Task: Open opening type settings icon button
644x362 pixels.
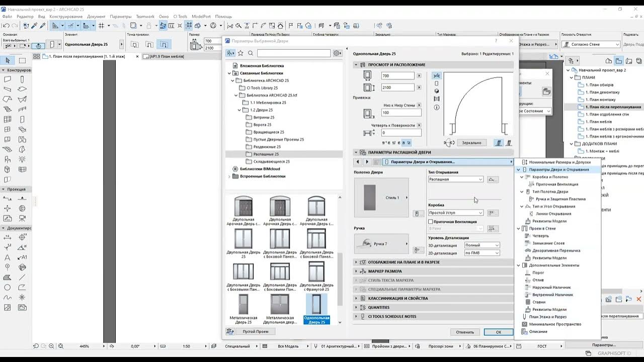Action: 493,179
